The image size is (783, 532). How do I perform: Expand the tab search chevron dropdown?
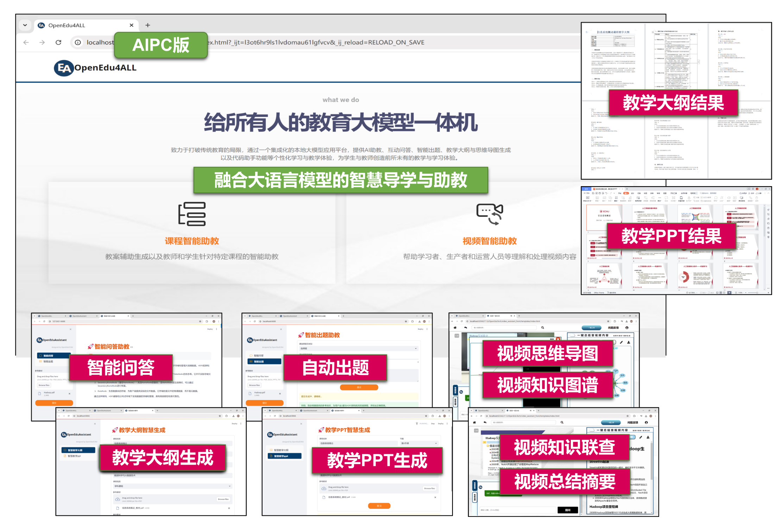(25, 25)
